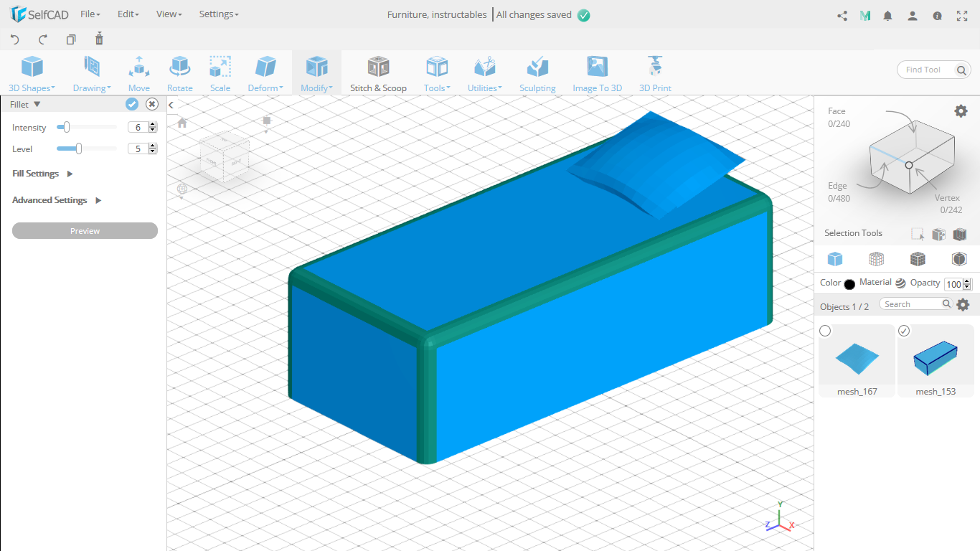
Task: Click the Delete trash icon
Action: tap(99, 39)
